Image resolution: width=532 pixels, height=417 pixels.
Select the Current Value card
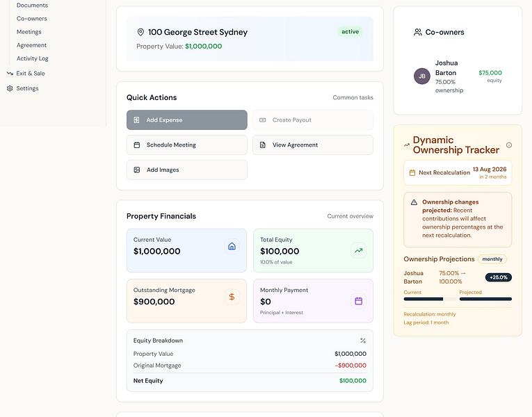(x=186, y=250)
